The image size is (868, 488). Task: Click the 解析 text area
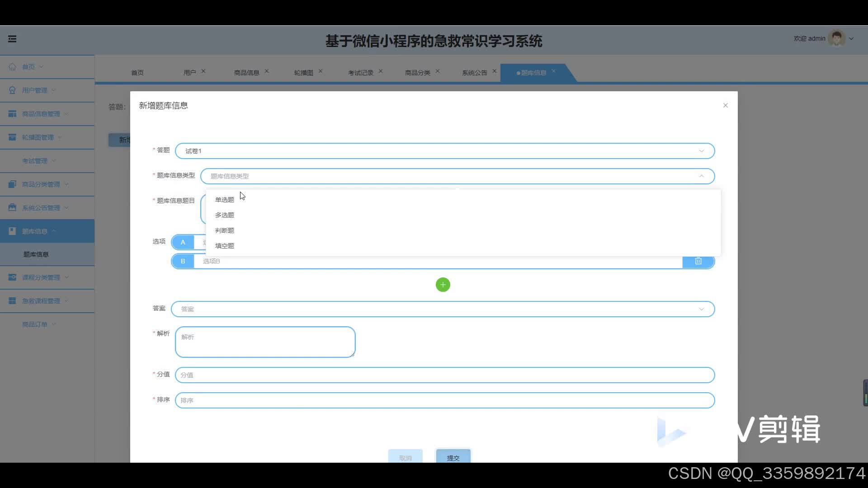tap(265, 342)
